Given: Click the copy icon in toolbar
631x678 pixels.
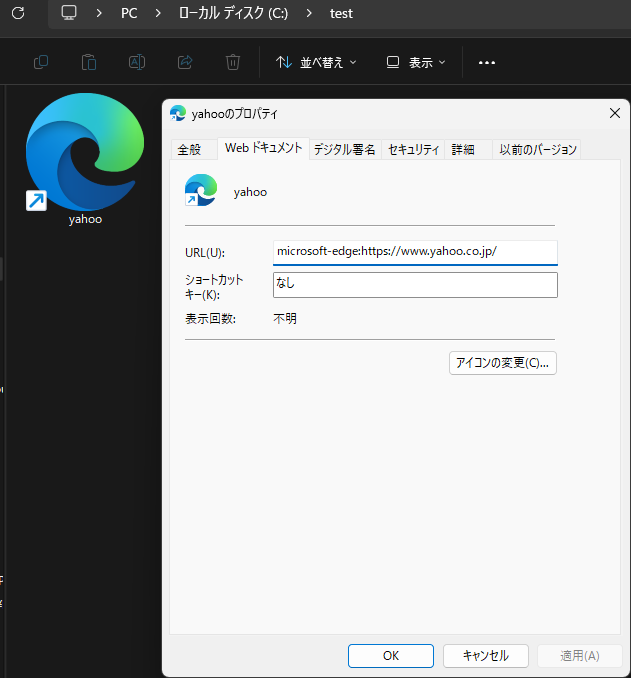Looking at the screenshot, I should [x=41, y=62].
